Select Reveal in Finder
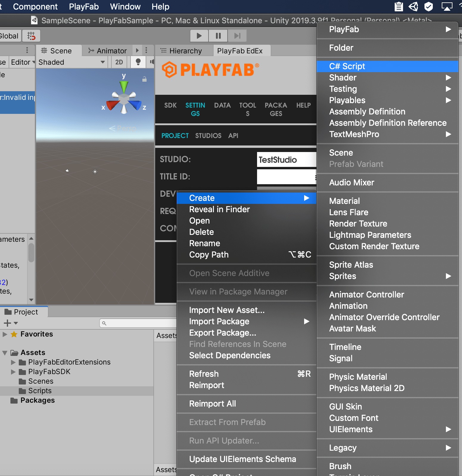The width and height of the screenshot is (462, 476). [x=246, y=209]
